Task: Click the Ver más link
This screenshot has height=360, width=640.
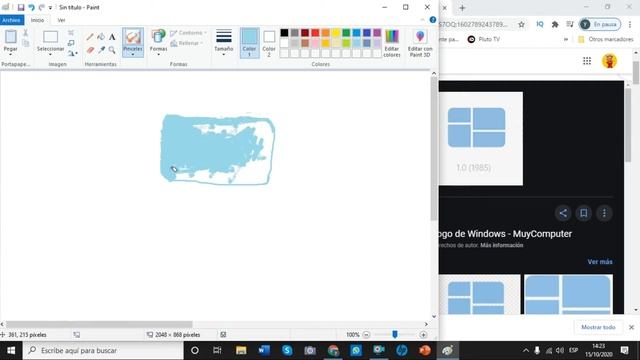Action: pyautogui.click(x=600, y=262)
